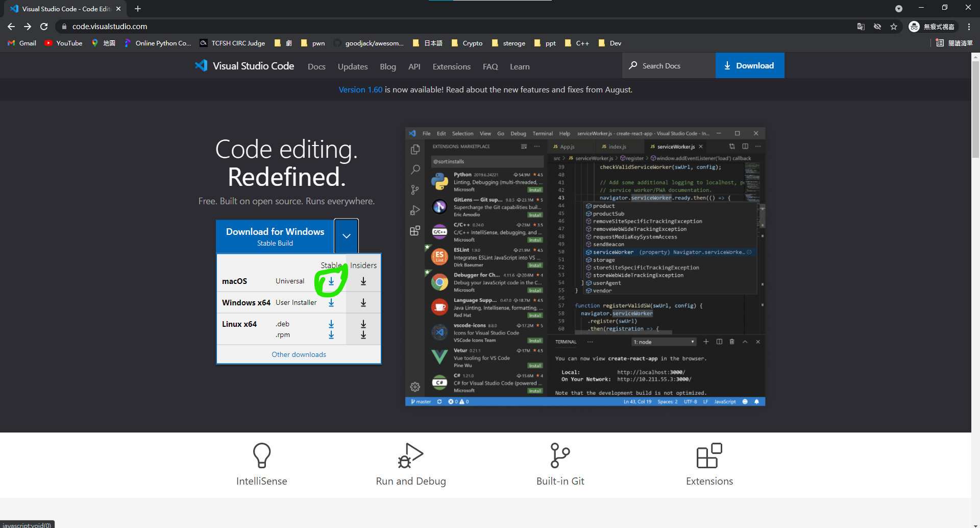This screenshot has width=980, height=528.
Task: Open the Online Python Compiler bookmark
Action: 158,43
